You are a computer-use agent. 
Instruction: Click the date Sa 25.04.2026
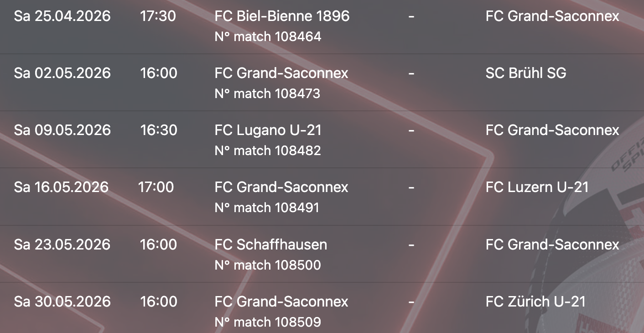[x=62, y=16]
